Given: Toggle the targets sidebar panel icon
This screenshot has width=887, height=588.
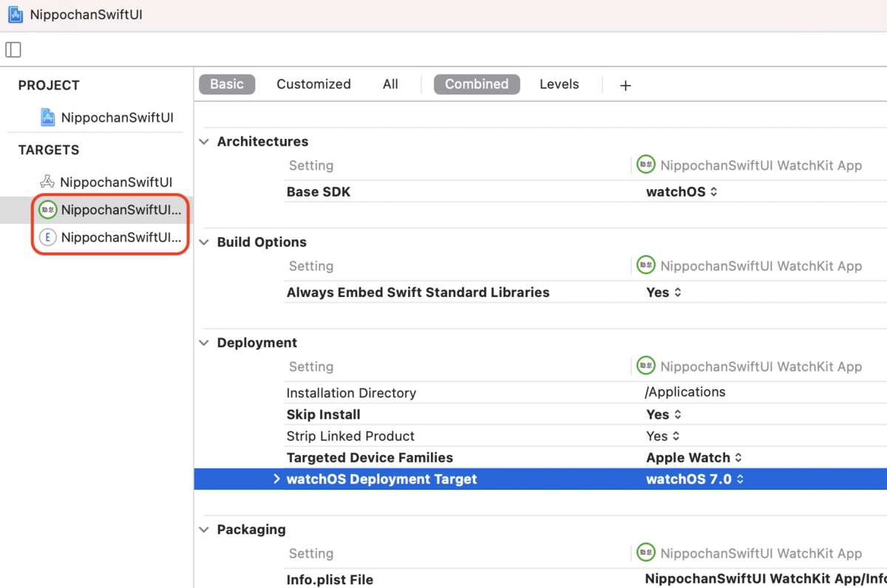Looking at the screenshot, I should click(x=13, y=49).
